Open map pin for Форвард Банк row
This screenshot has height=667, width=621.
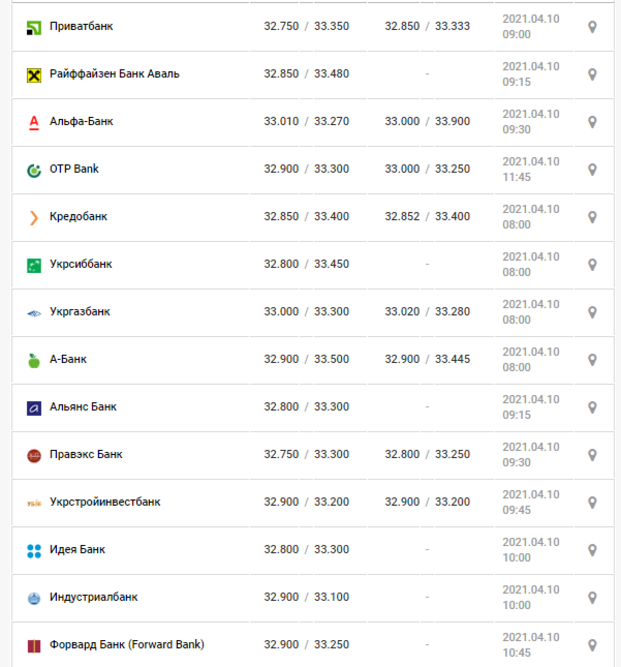(592, 646)
